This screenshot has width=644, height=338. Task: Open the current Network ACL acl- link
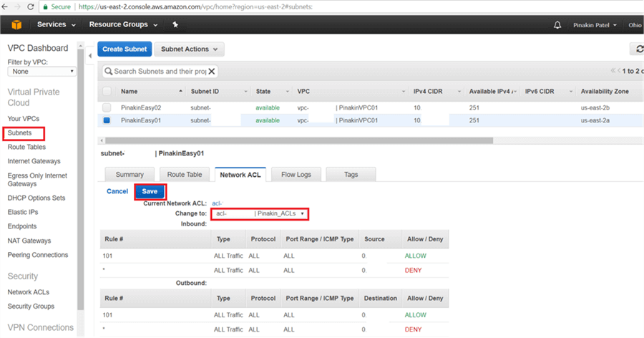click(217, 203)
